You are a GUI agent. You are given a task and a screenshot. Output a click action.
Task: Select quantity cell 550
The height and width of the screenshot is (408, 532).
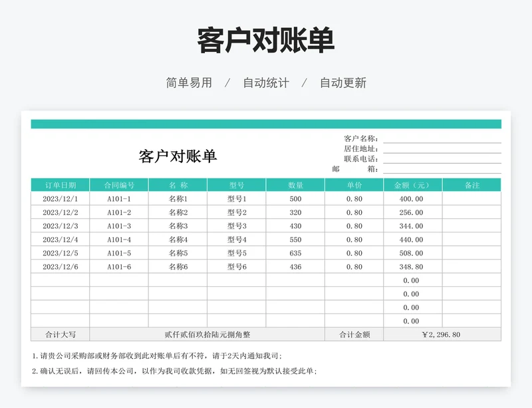point(295,240)
